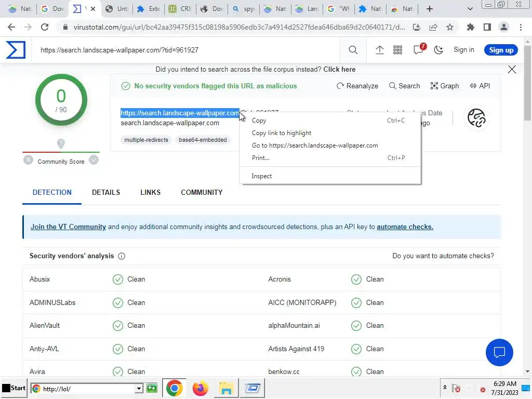Click the globe link icon beside analysis date
Viewport: 532px width, 399px height.
tap(476, 118)
